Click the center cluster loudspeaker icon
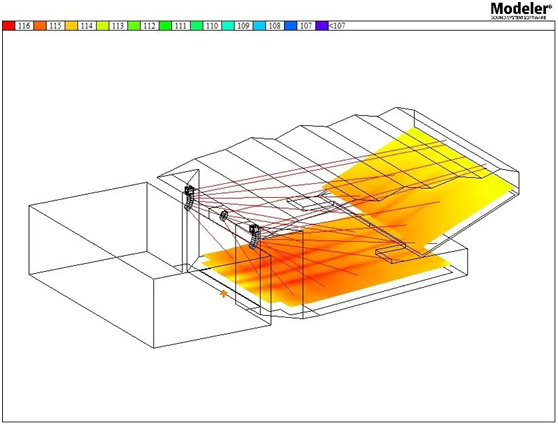The width and height of the screenshot is (558, 425). click(x=224, y=215)
